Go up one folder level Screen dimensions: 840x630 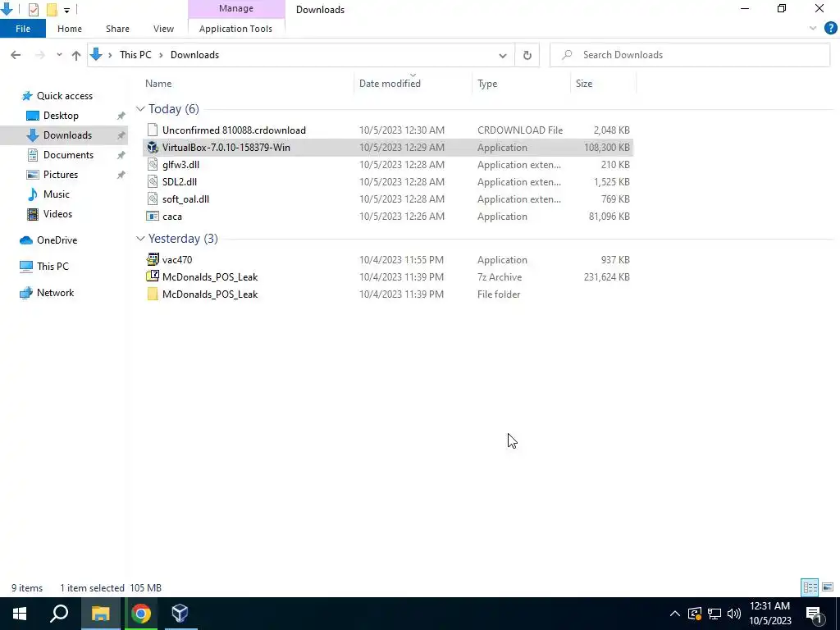click(x=76, y=55)
